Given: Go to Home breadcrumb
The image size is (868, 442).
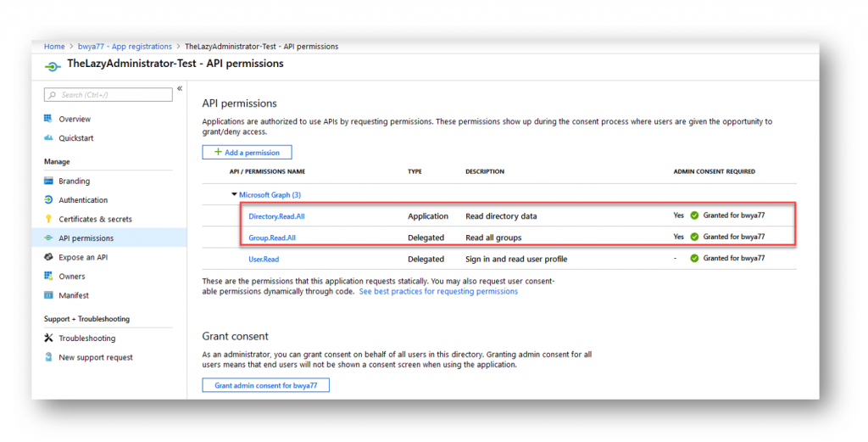Looking at the screenshot, I should click(x=54, y=47).
